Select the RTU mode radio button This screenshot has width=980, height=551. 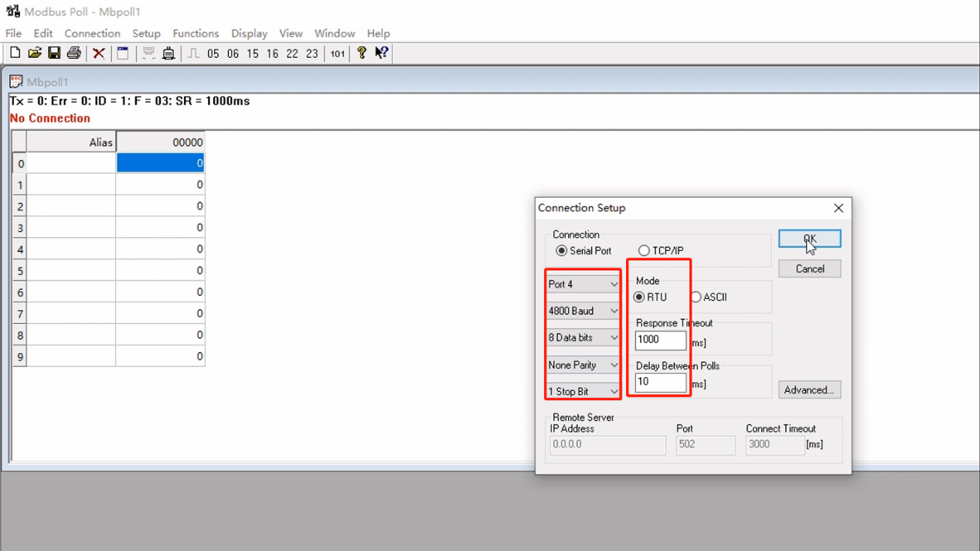pos(639,297)
